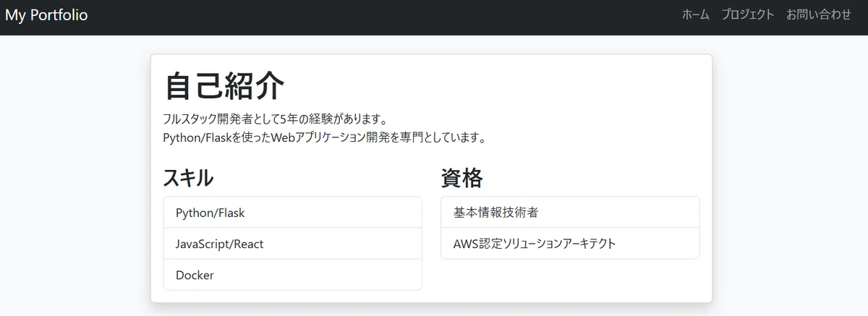The image size is (868, 316).
Task: Select the Docker skill item
Action: coord(293,275)
